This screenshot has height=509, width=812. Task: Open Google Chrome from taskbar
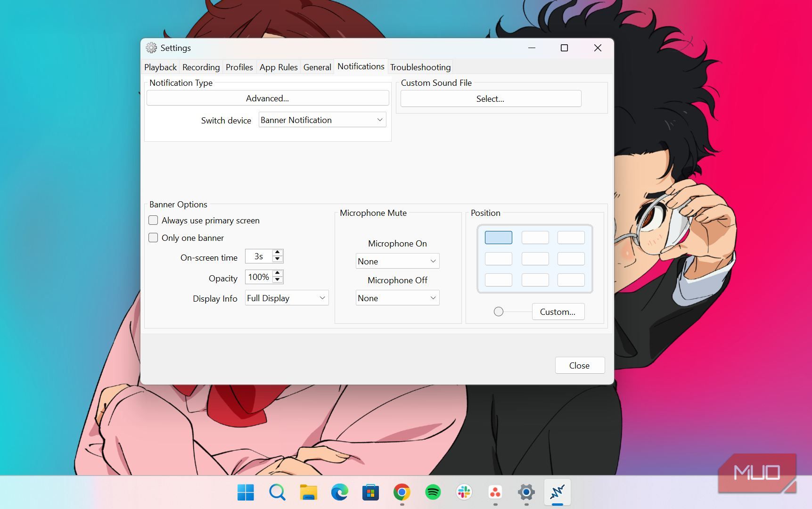point(402,493)
